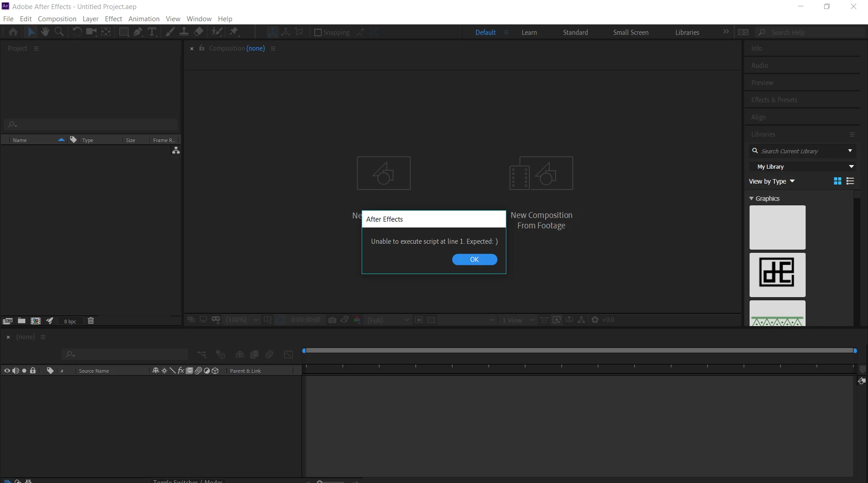This screenshot has width=868, height=483.
Task: Switch to the Small Screen workspace
Action: [631, 32]
